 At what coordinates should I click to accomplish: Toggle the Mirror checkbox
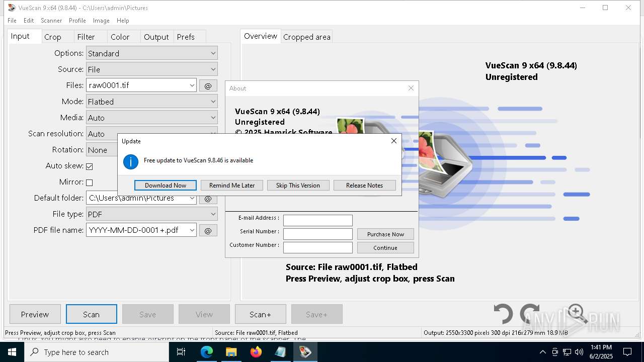[x=90, y=183]
